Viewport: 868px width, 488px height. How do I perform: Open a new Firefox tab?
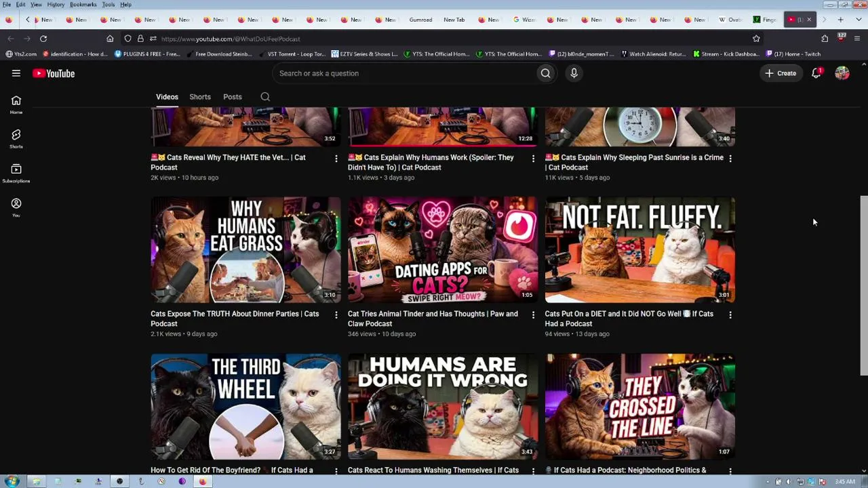point(840,20)
